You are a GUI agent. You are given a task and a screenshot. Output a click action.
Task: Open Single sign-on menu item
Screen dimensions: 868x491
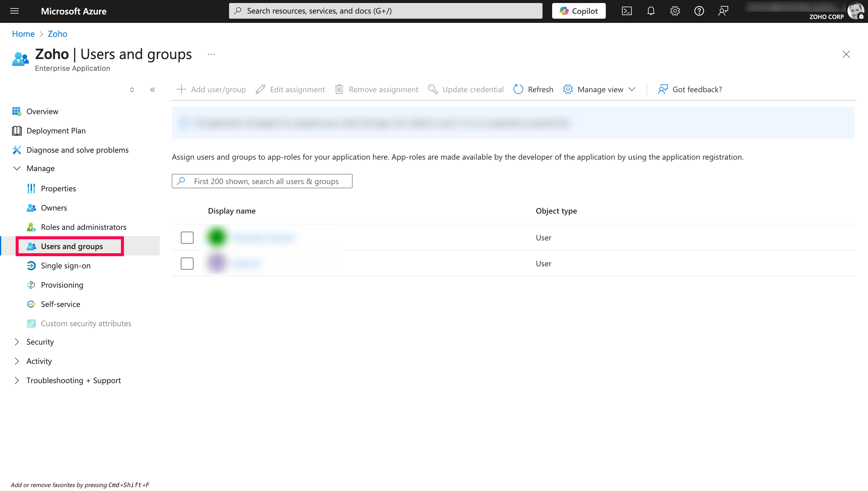65,266
